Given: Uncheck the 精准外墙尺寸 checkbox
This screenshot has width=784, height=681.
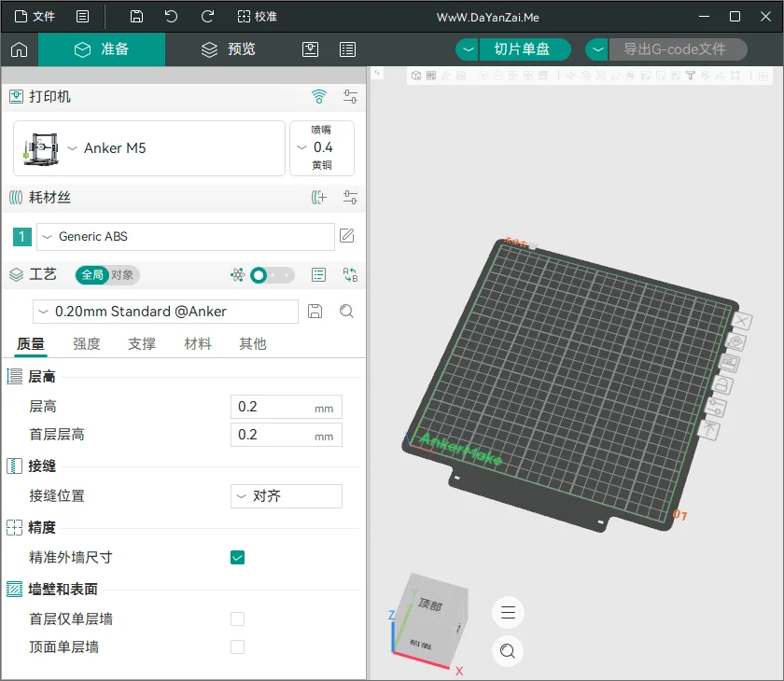Looking at the screenshot, I should coord(237,557).
